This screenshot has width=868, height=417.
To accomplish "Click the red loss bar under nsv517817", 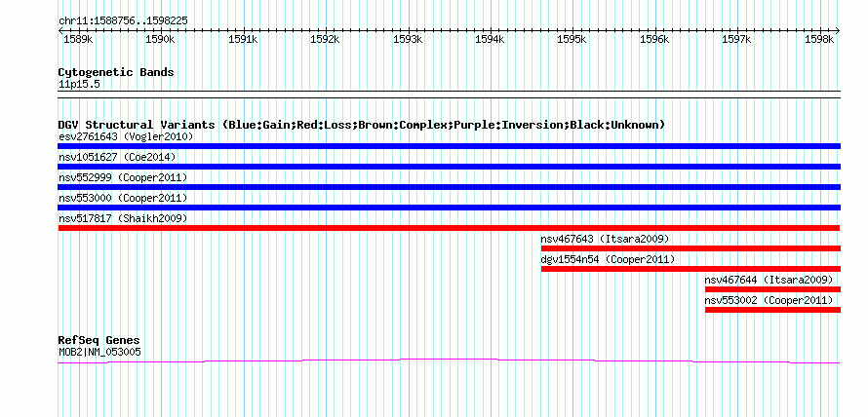I will point(449,228).
